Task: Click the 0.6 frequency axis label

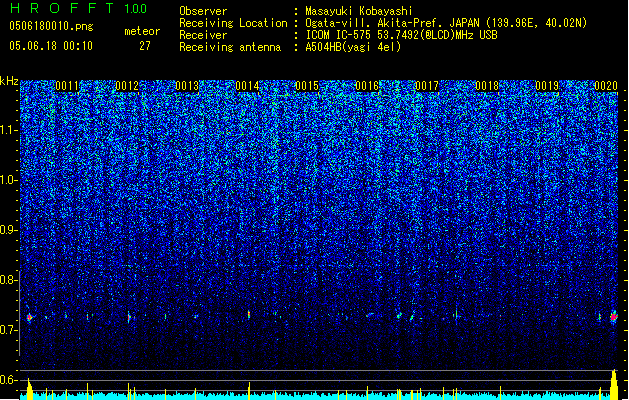Action: pos(8,380)
